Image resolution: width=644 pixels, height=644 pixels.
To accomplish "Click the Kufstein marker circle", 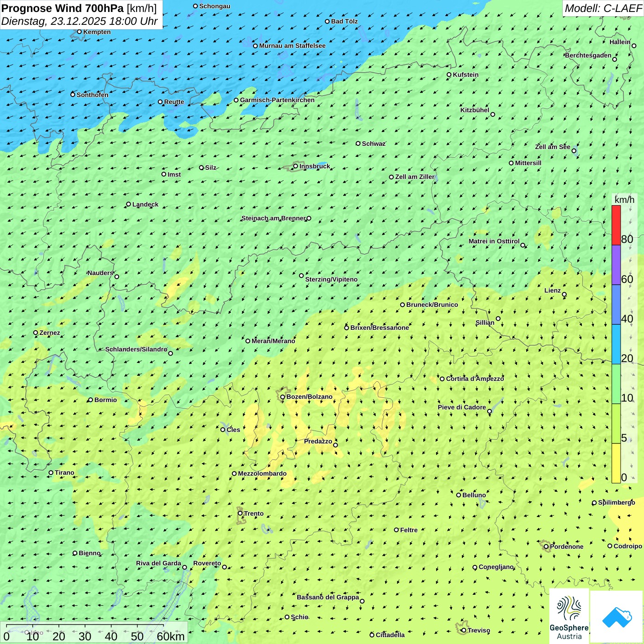I will click(x=449, y=75).
